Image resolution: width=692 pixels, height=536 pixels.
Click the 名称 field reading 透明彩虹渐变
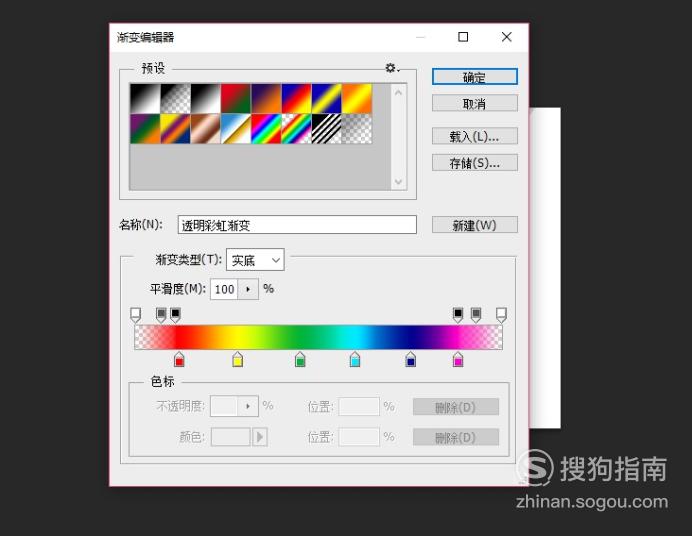tap(297, 225)
